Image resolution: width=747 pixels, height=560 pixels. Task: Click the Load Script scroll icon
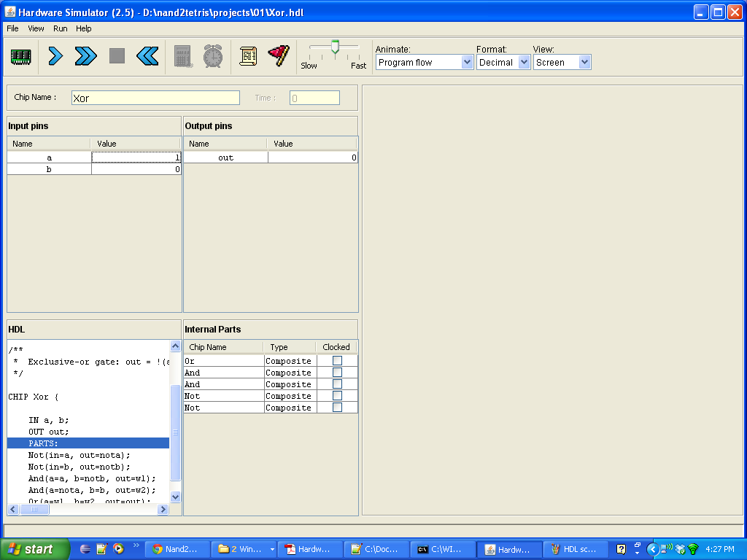pos(248,56)
